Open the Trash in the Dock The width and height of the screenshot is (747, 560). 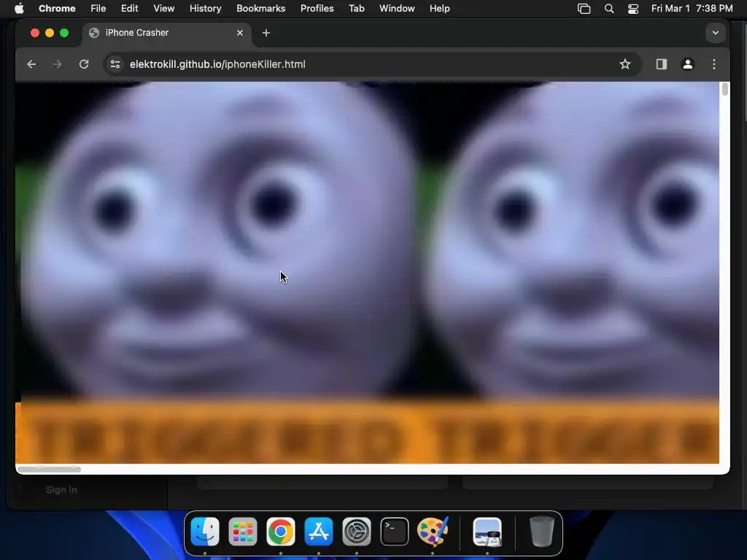pos(542,532)
